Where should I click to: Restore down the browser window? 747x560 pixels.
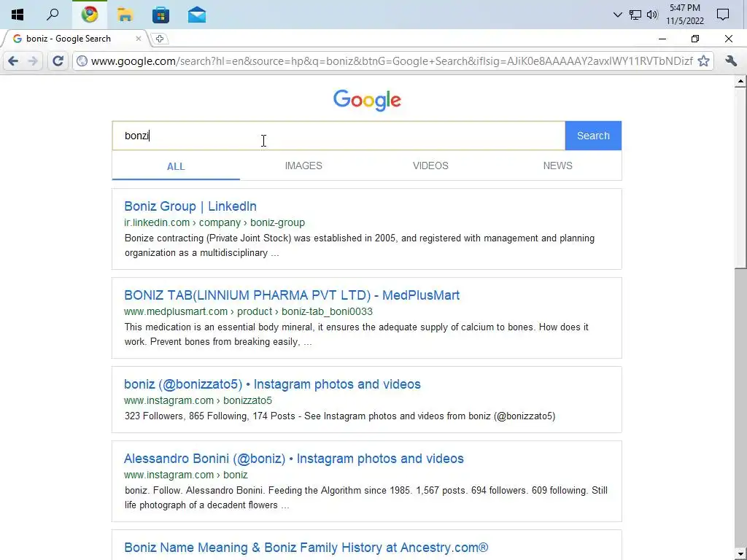pos(695,39)
